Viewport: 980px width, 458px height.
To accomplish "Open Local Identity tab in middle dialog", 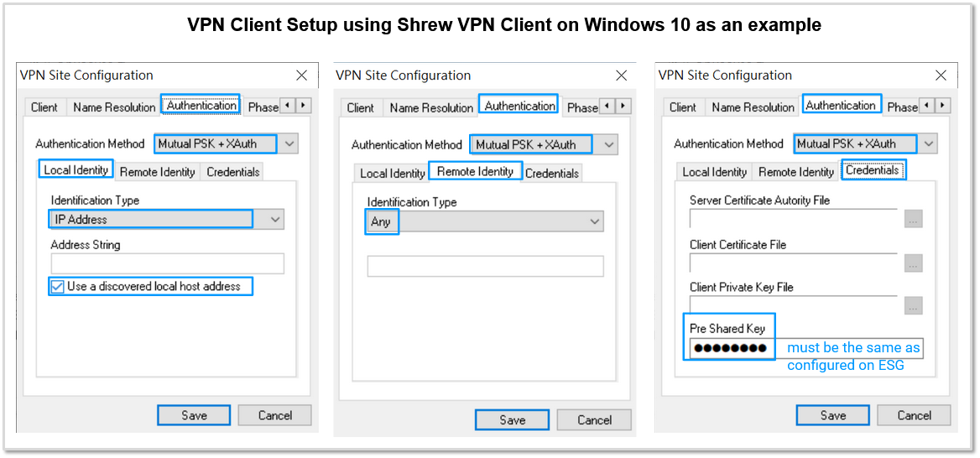I will point(393,174).
